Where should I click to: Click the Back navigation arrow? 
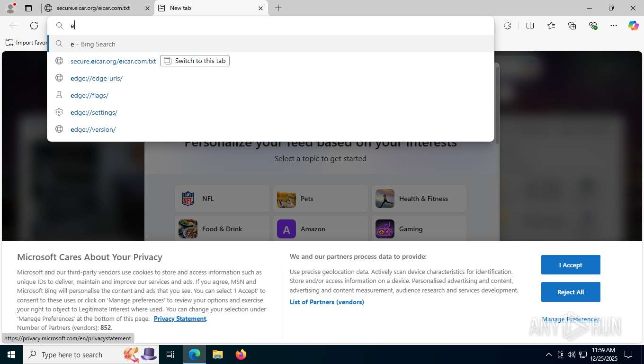[13, 26]
